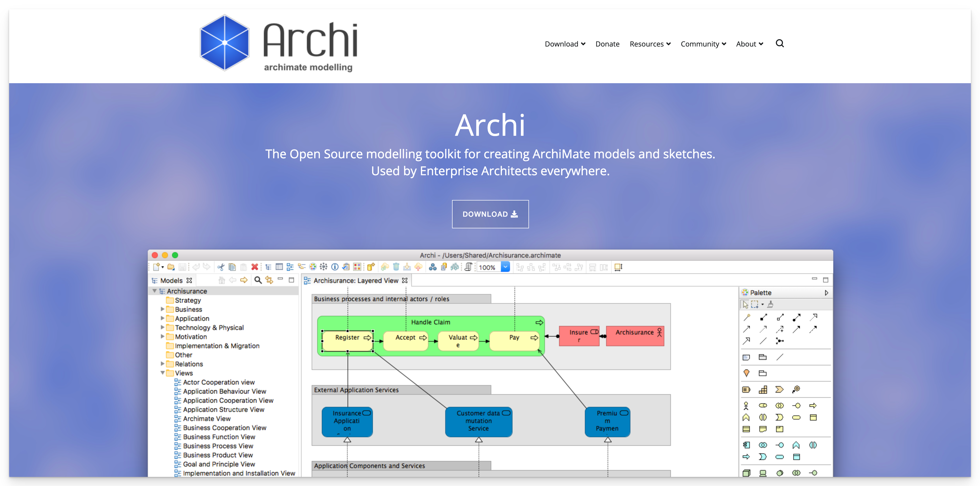Open the Community menu in site navigation

pos(704,44)
